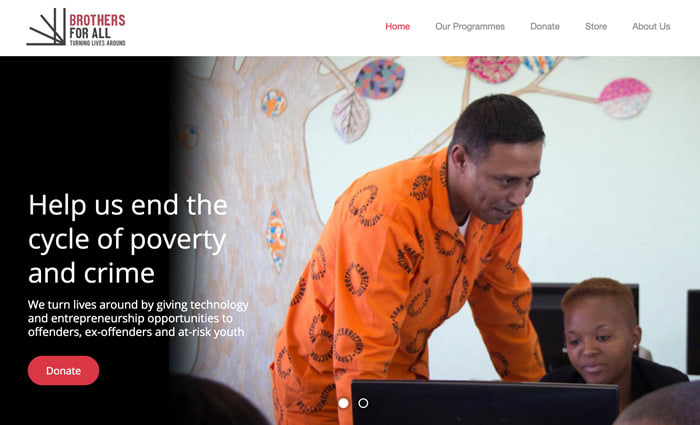Click the 'FOR ALL' logo text

[90, 33]
